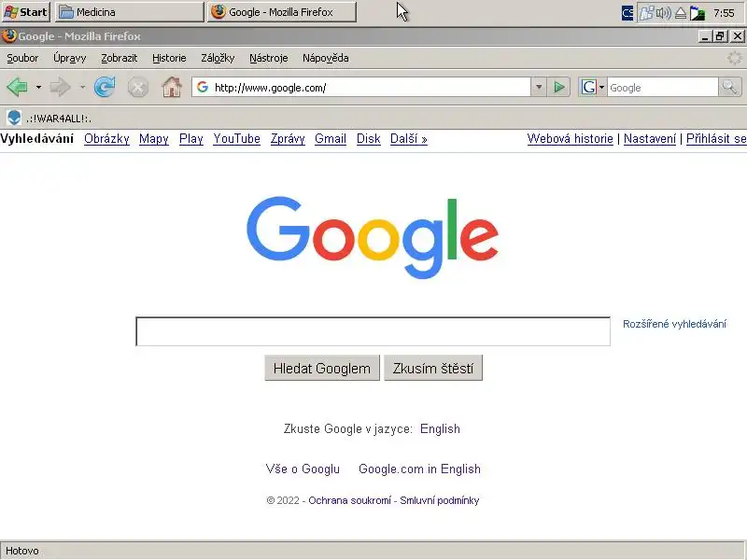747x560 pixels.
Task: Open the Ochrana soukromí link
Action: click(x=349, y=500)
